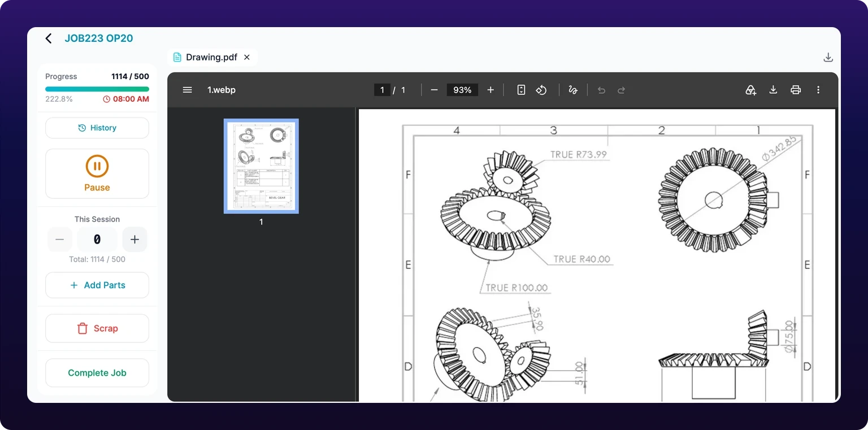
Task: Download the file using the top-right download icon
Action: (828, 57)
